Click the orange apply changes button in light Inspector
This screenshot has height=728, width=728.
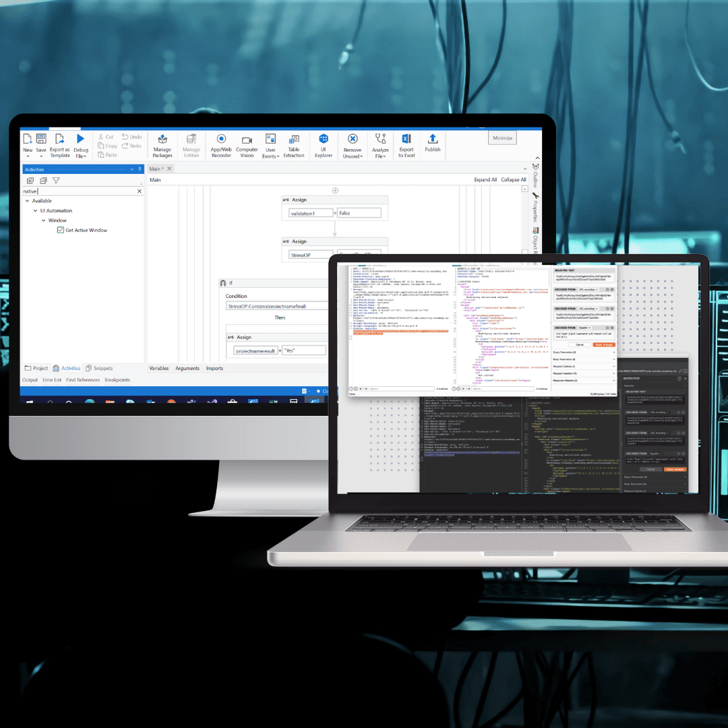click(604, 344)
